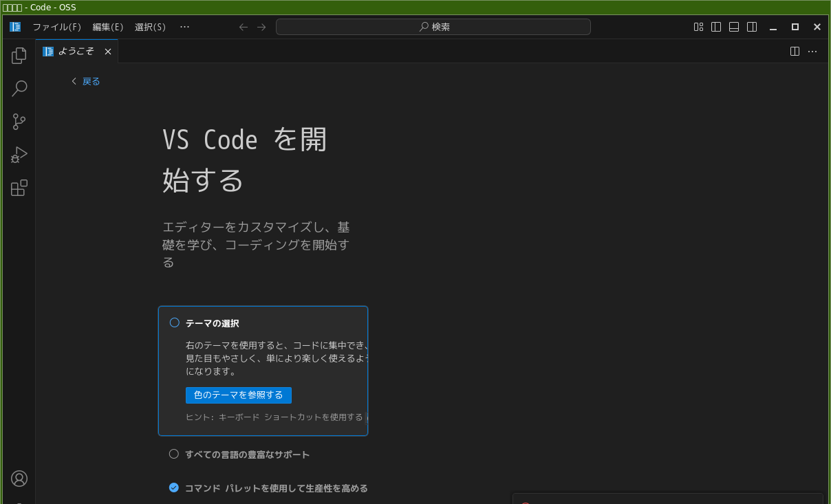Screen dimensions: 831x504
Task: Open the Source Control view
Action: (x=19, y=122)
